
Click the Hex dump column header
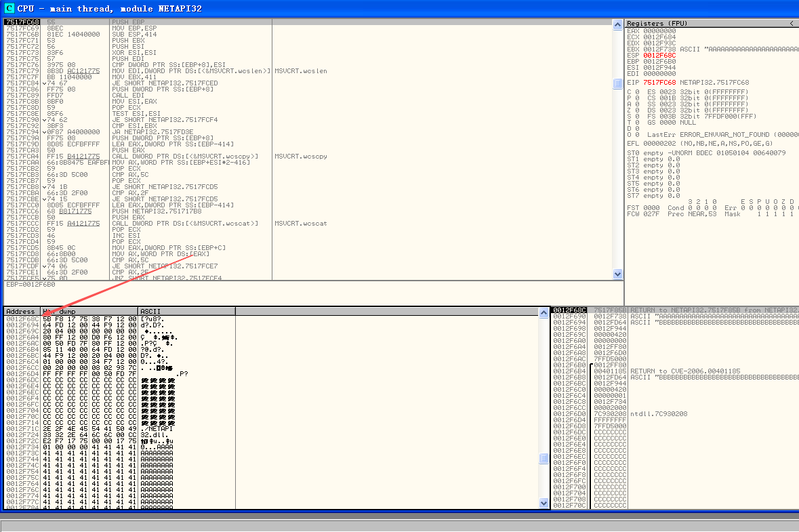[x=89, y=311]
